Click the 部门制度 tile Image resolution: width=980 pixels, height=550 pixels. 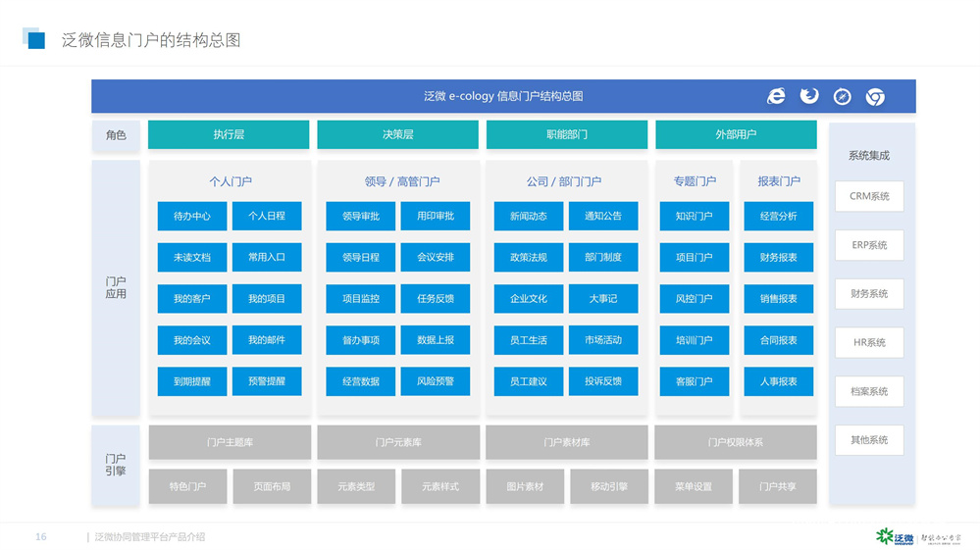pyautogui.click(x=603, y=257)
